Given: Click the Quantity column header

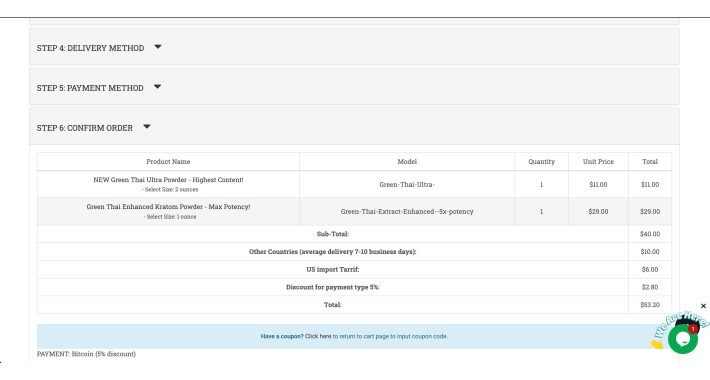Looking at the screenshot, I should click(541, 162).
